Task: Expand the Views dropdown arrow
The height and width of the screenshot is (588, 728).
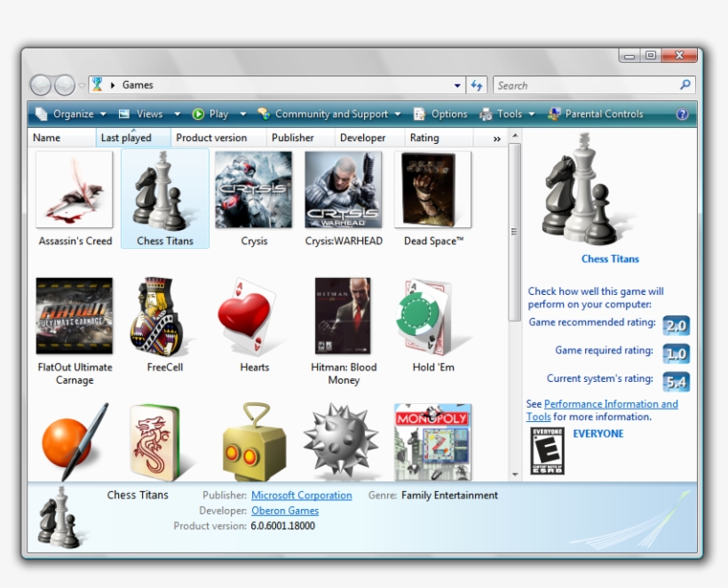Action: tap(178, 115)
